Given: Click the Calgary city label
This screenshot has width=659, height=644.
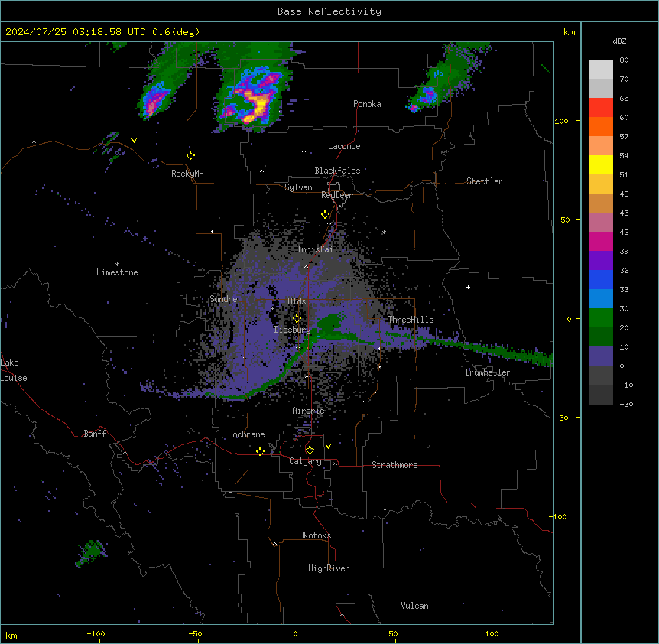Looking at the screenshot, I should 305,461.
